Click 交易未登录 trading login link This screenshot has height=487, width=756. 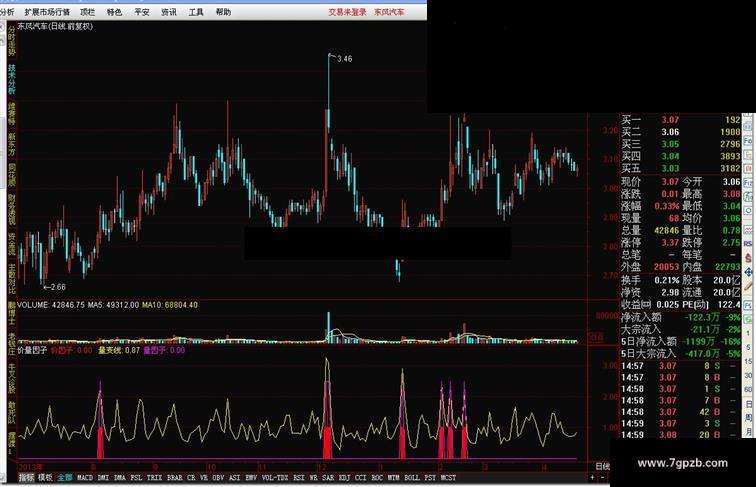[x=347, y=12]
